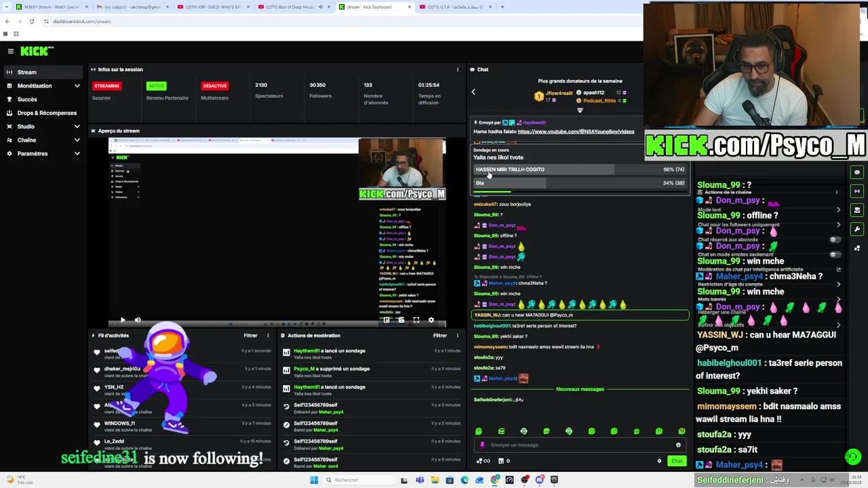Open Actions de la chaîne options menu
The height and width of the screenshot is (488, 868).
[837, 192]
